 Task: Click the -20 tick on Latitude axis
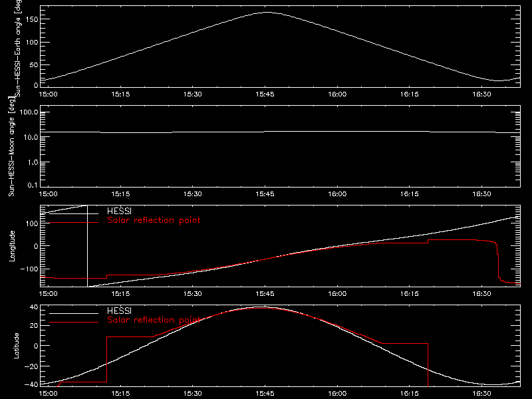click(31, 366)
